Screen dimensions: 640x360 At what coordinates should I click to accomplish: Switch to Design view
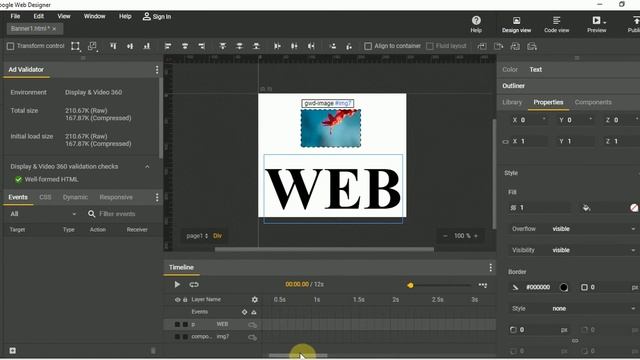[x=516, y=24]
